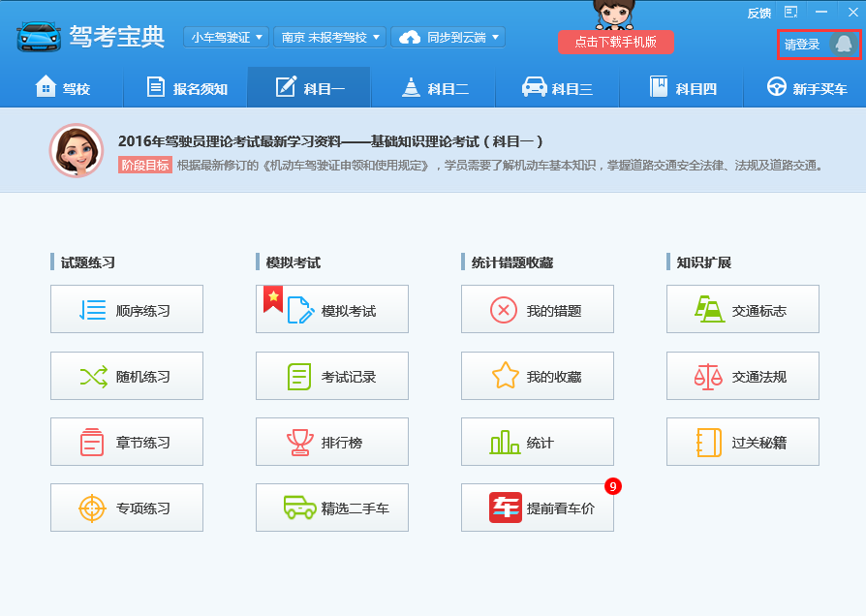866x616 pixels.
Task: Go to the 科目四 tab
Action: click(682, 87)
